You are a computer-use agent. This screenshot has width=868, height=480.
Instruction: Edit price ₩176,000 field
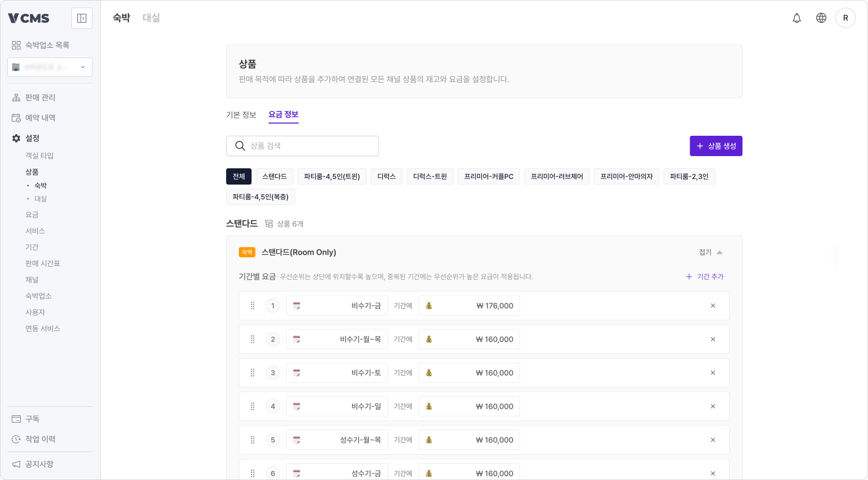click(x=469, y=306)
